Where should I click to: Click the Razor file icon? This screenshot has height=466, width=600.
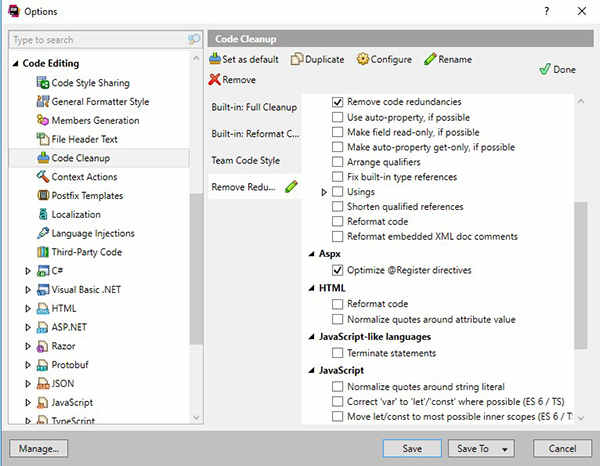point(42,346)
